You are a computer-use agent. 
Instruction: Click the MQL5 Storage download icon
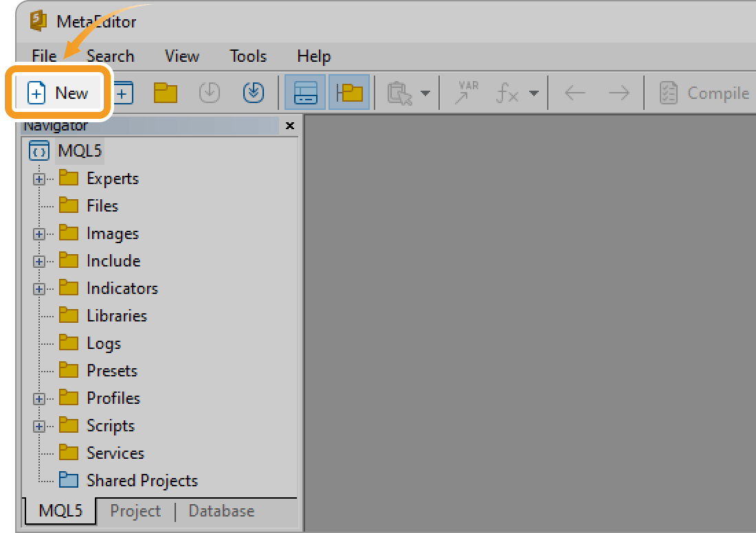[x=253, y=93]
